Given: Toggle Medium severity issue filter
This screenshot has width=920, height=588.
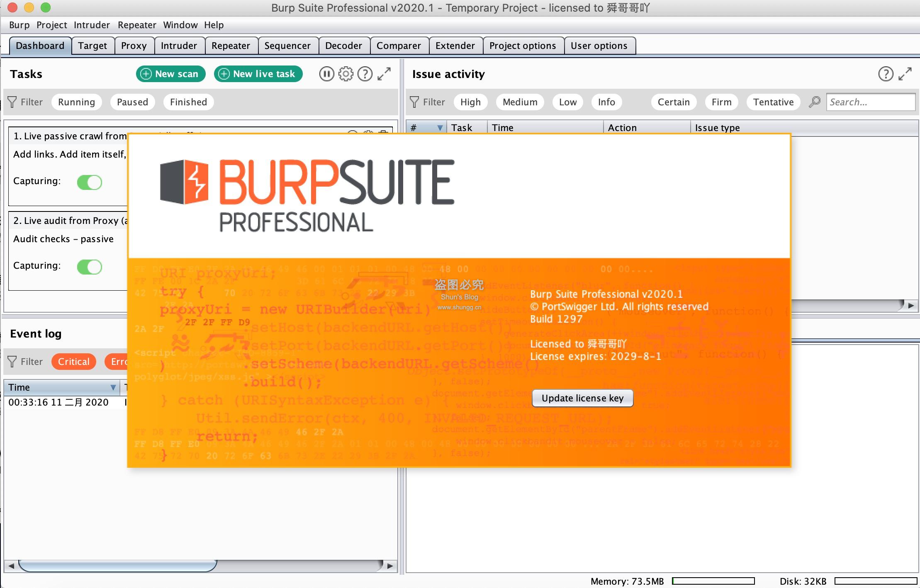Looking at the screenshot, I should click(x=520, y=102).
